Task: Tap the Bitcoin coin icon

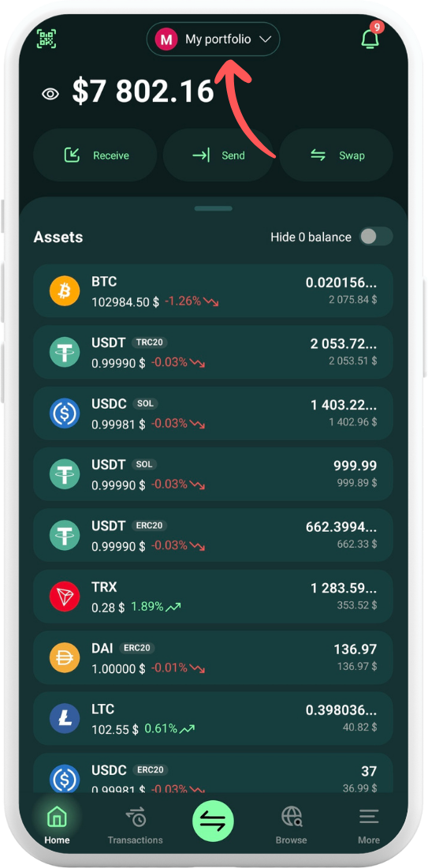Action: coord(65,290)
